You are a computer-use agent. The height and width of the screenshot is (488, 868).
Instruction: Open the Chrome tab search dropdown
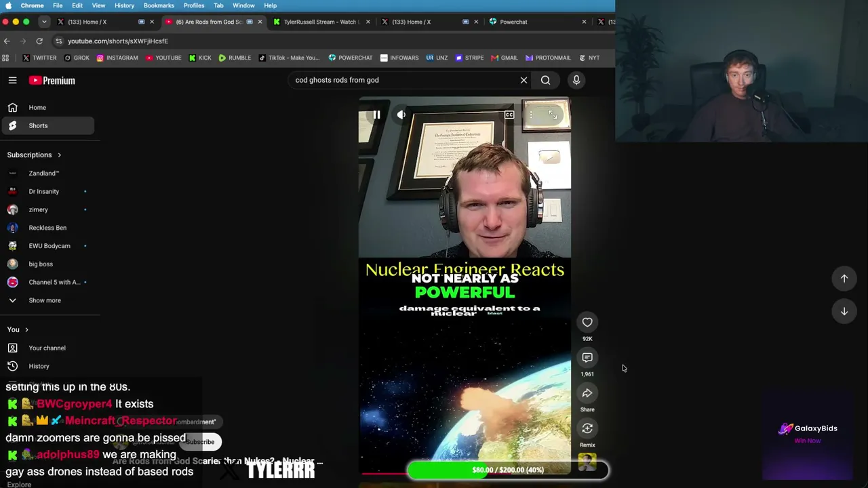pos(44,22)
